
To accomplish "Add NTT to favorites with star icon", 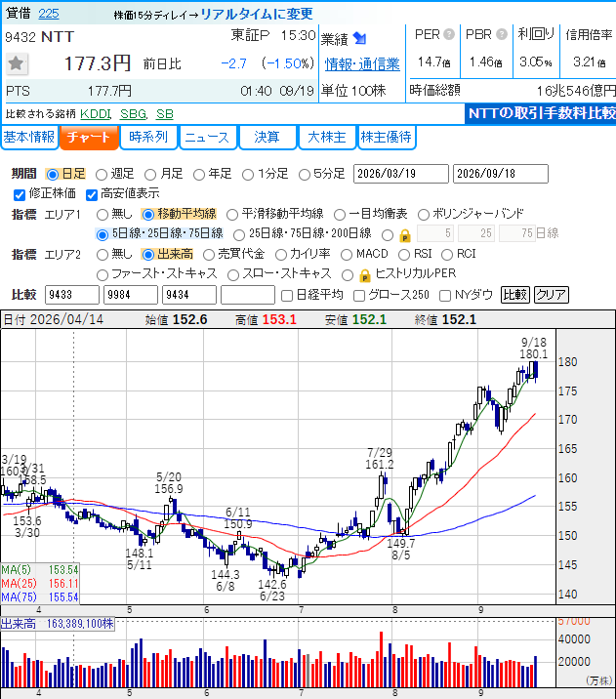I will tap(17, 63).
